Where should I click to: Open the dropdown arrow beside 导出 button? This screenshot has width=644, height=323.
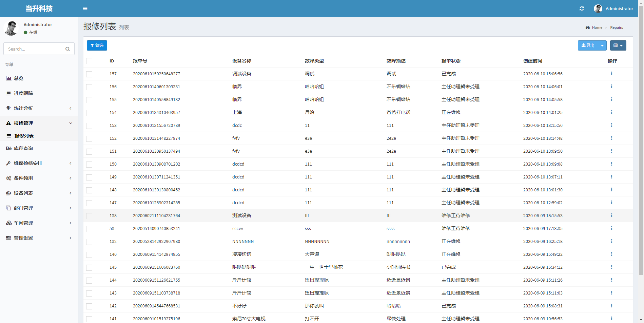[x=602, y=45]
